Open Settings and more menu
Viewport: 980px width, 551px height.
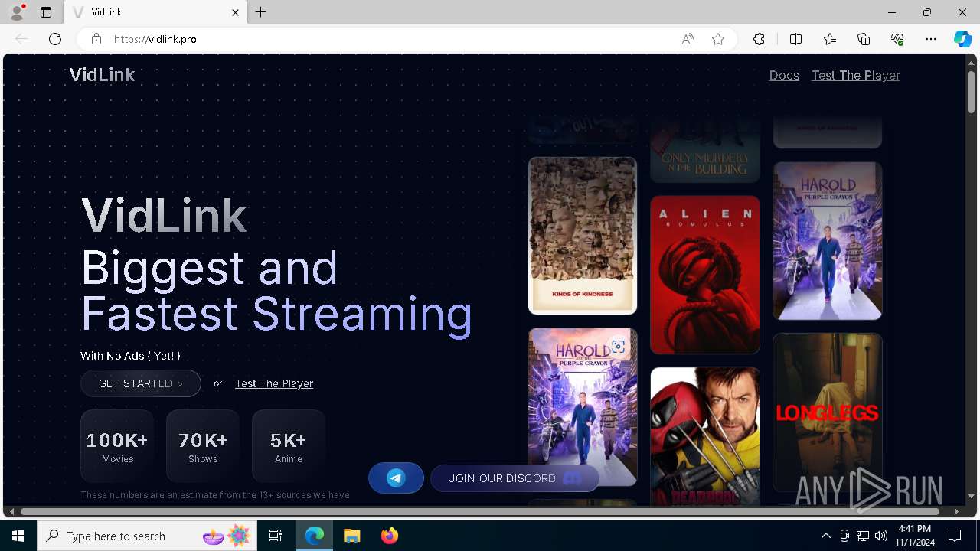coord(931,39)
